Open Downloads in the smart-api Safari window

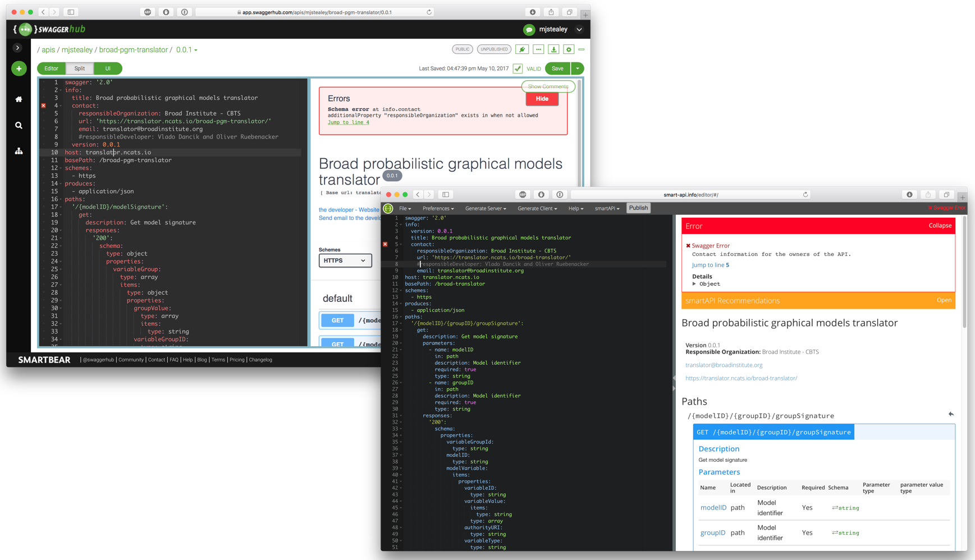coord(909,195)
